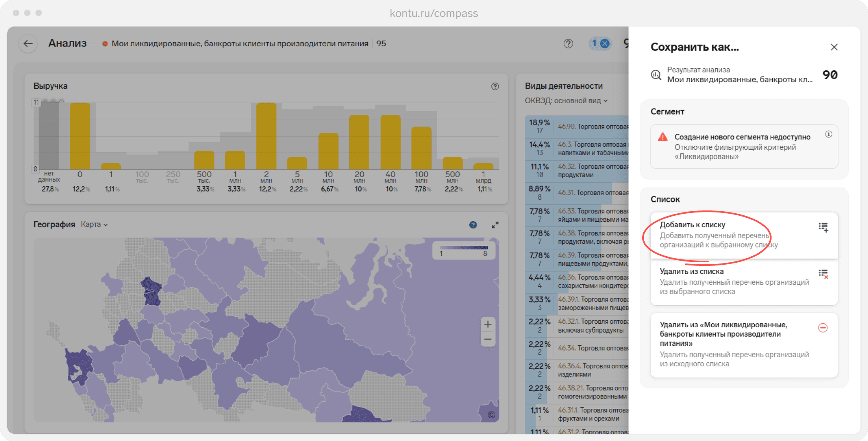The height and width of the screenshot is (441, 868).
Task: Close the Сохранить как panel
Action: click(834, 47)
